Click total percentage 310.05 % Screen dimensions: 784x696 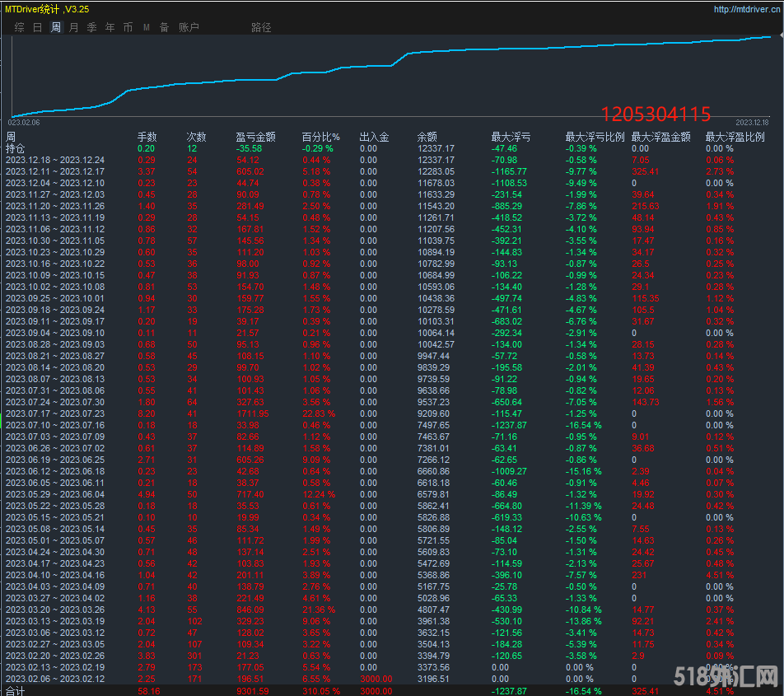321,691
